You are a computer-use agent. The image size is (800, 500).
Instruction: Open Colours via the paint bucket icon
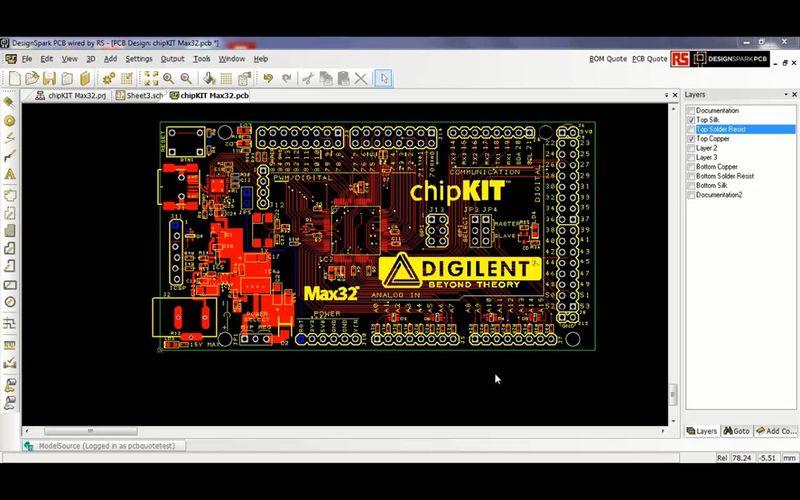209,79
